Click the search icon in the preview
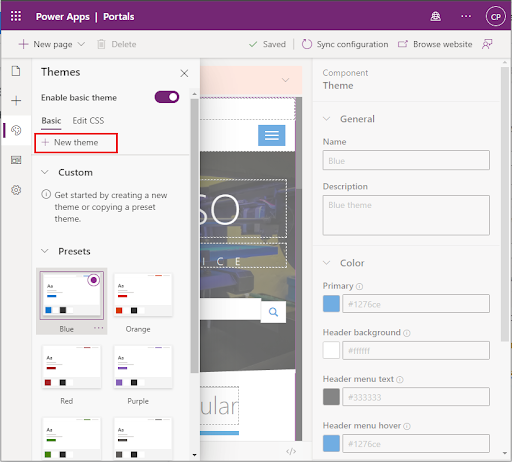Image resolution: width=512 pixels, height=462 pixels. (x=273, y=312)
